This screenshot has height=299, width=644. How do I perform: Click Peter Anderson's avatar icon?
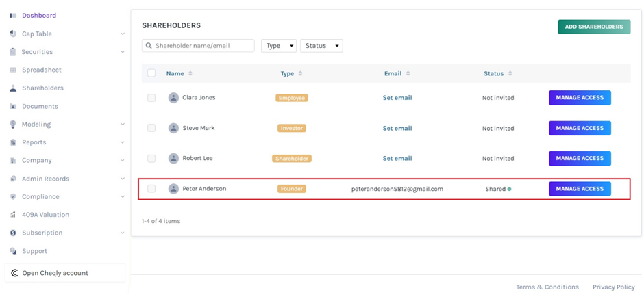(173, 189)
